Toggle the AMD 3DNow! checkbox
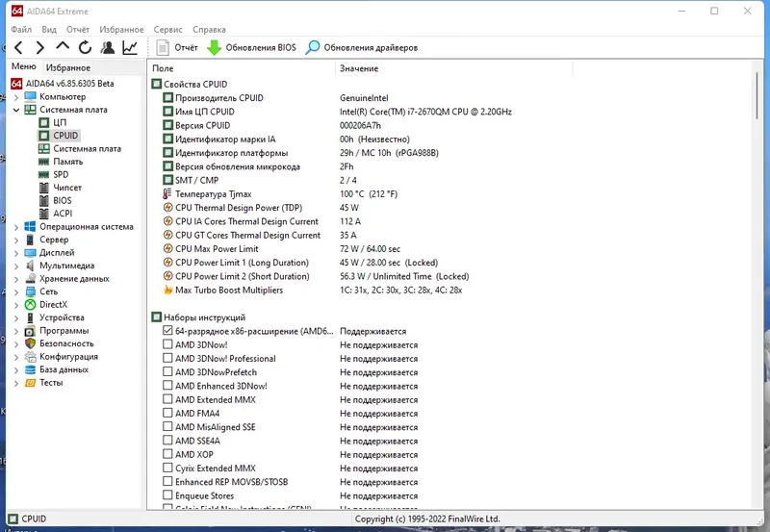Viewport: 770px width, 532px height. coord(167,344)
